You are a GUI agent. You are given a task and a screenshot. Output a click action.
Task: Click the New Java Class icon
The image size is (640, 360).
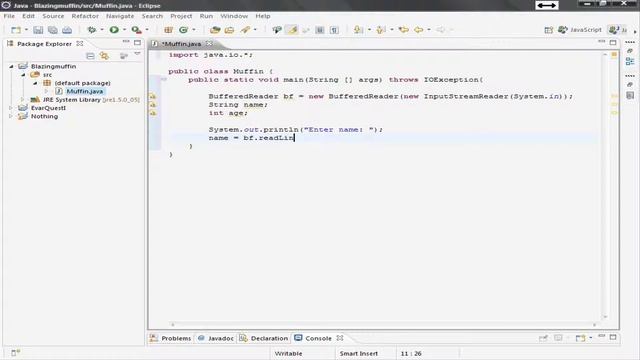coord(183,30)
